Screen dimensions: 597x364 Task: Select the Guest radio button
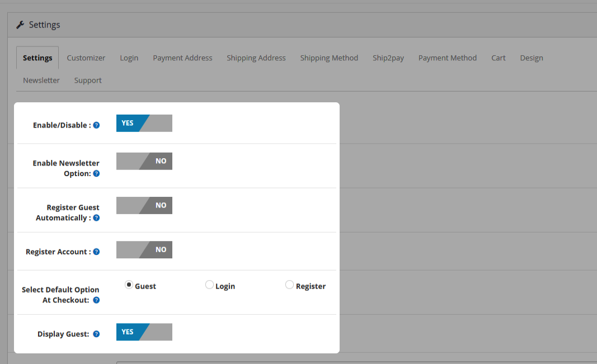click(129, 285)
